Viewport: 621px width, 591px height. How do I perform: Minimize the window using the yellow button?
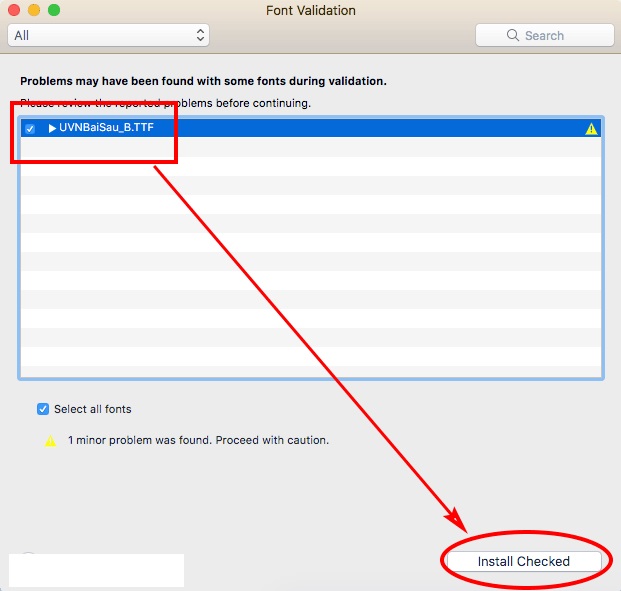[34, 10]
